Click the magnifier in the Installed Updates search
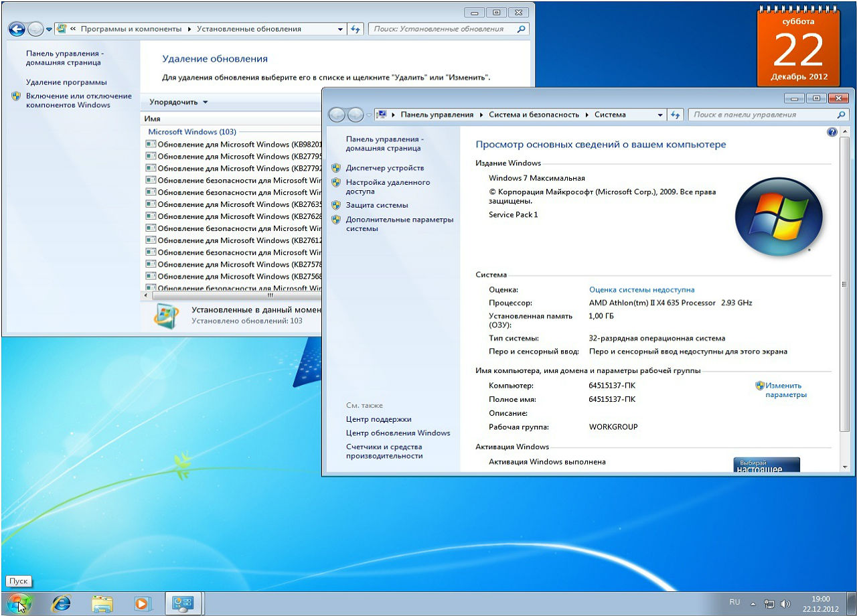 pyautogui.click(x=522, y=29)
